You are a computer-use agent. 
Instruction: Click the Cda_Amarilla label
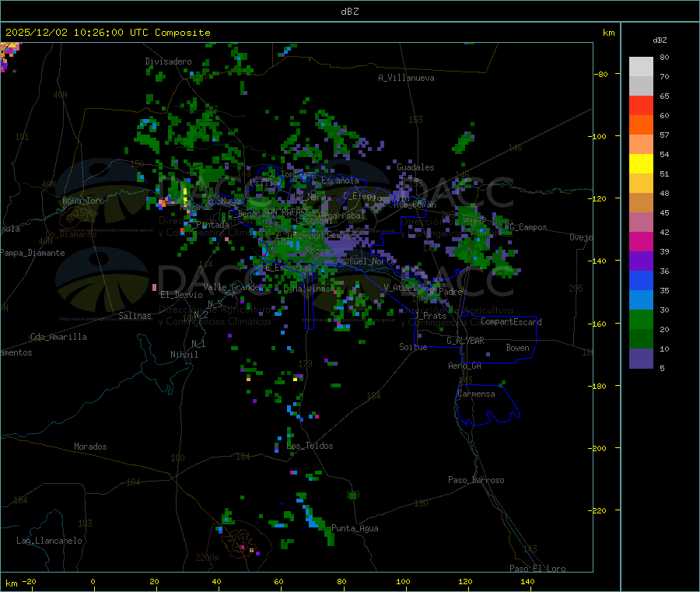click(x=58, y=337)
